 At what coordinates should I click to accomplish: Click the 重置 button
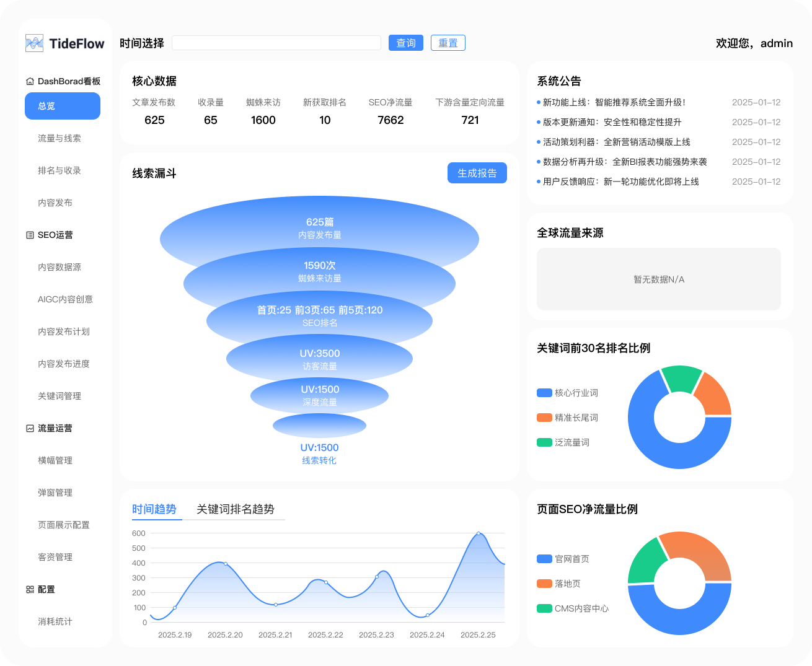coord(448,43)
